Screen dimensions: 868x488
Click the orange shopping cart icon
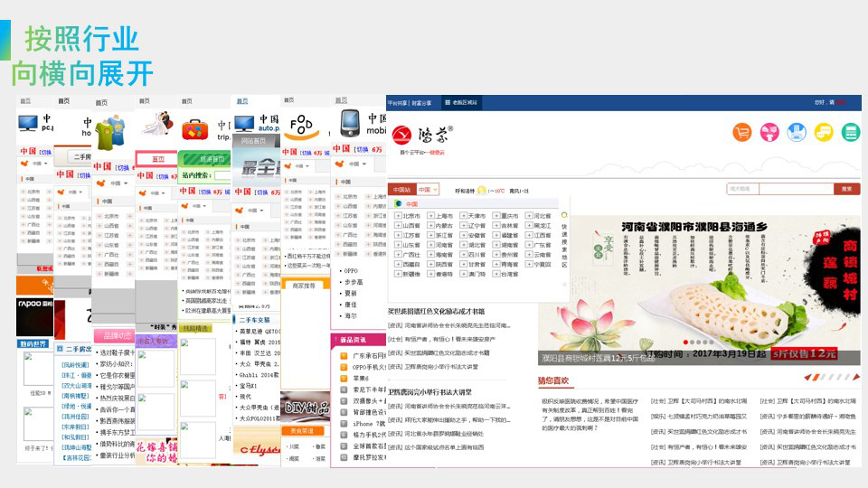point(743,133)
